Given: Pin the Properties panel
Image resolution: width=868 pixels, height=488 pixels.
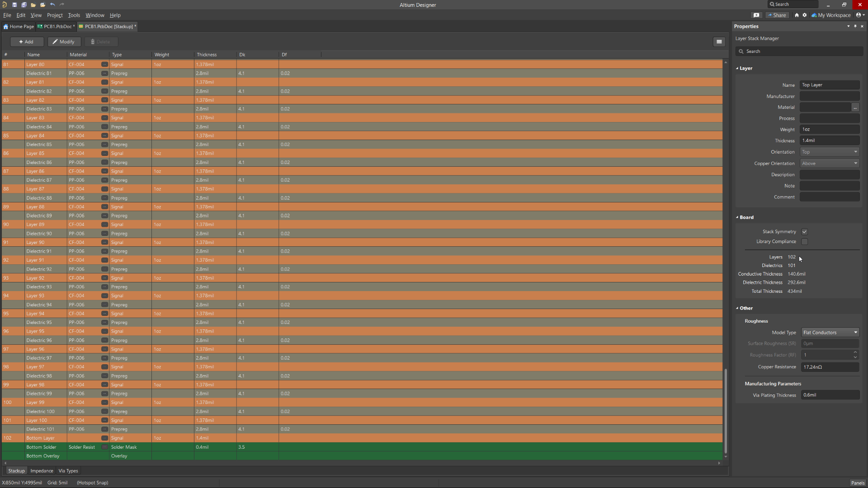Looking at the screenshot, I should pos(855,26).
